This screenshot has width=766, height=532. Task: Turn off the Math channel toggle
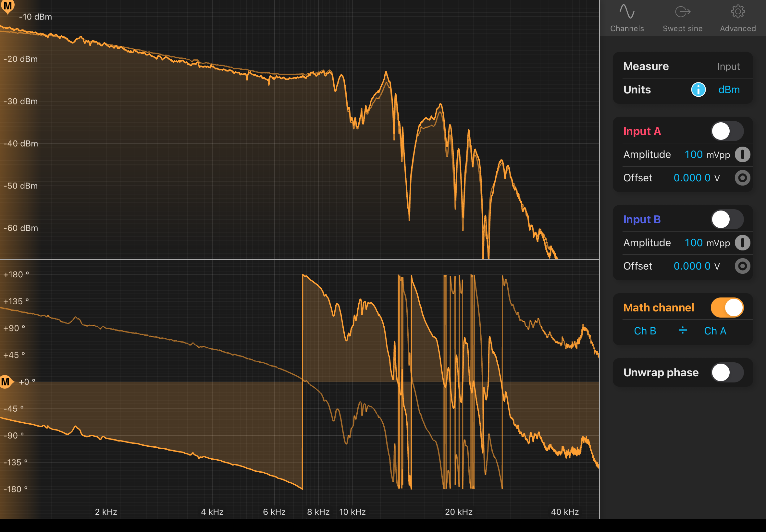point(727,307)
